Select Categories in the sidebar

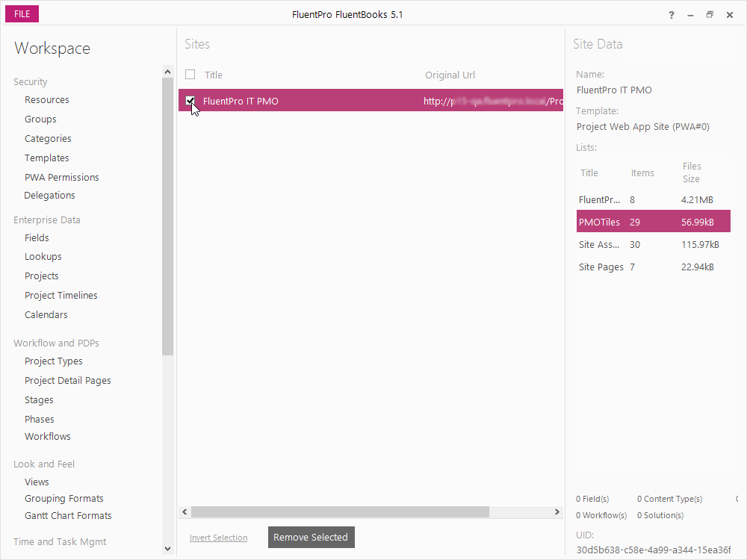(48, 139)
